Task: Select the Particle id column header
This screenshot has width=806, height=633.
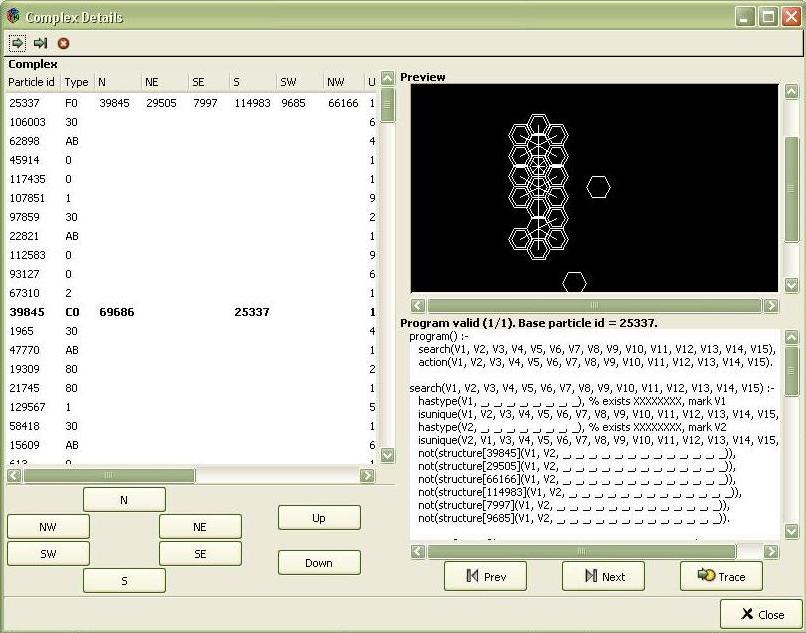Action: coord(32,82)
